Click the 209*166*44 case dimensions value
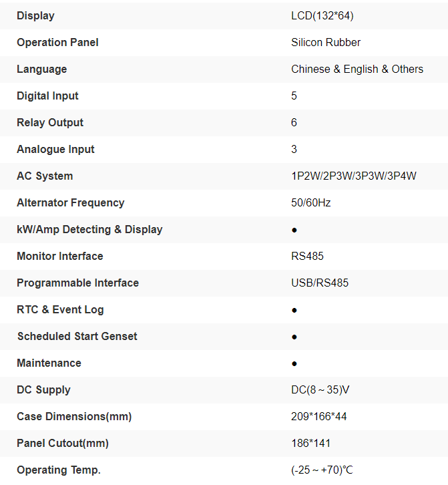The image size is (448, 485). tap(319, 416)
